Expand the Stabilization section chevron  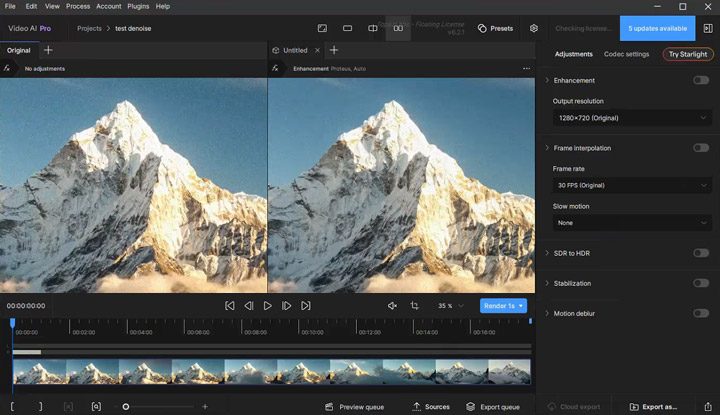point(547,283)
